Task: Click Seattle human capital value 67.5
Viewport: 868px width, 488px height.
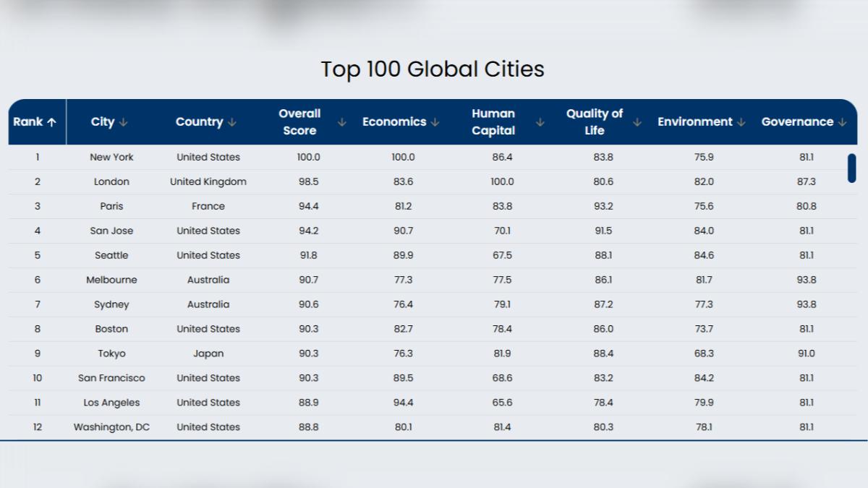Action: click(x=502, y=255)
